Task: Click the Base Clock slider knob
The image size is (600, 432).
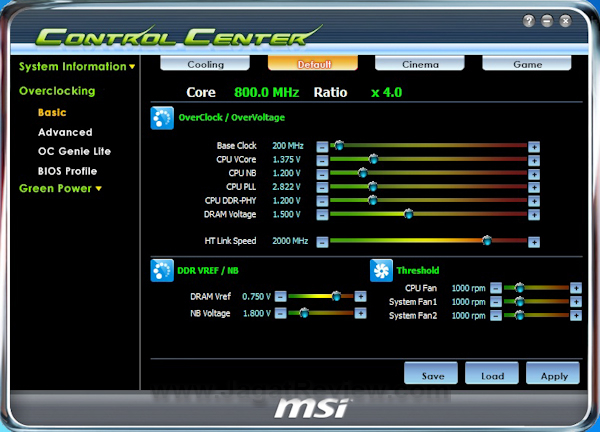Action: tap(339, 145)
